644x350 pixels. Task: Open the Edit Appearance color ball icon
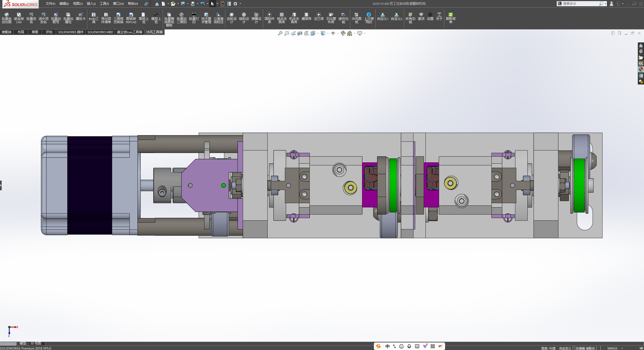pos(343,33)
